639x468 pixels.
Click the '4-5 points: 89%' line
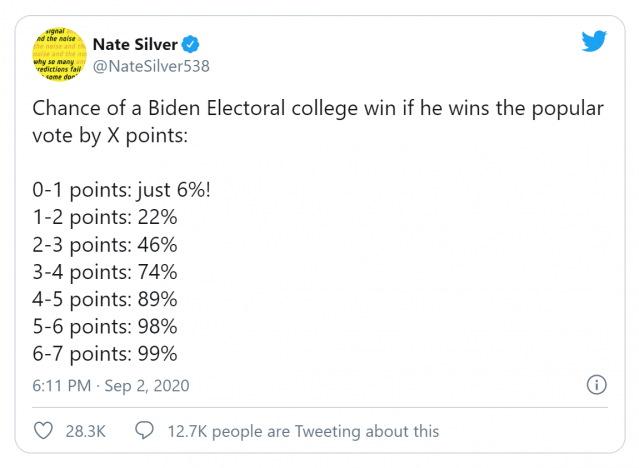(105, 299)
